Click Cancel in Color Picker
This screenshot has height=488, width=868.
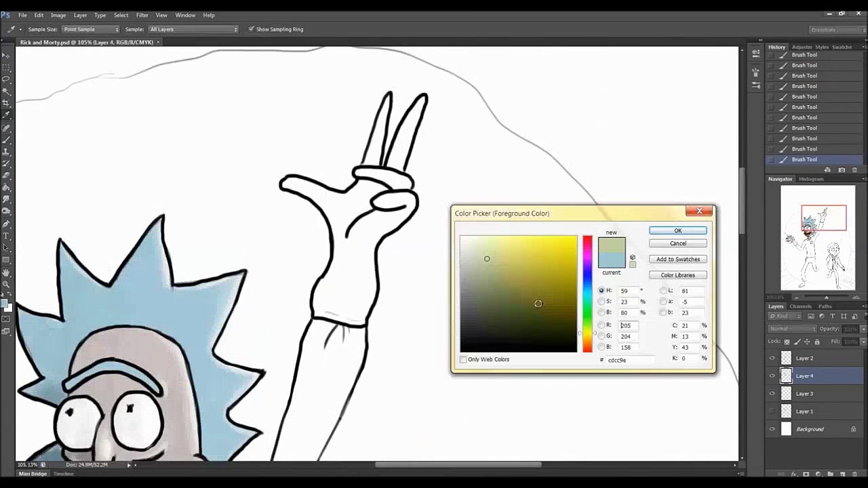(678, 243)
